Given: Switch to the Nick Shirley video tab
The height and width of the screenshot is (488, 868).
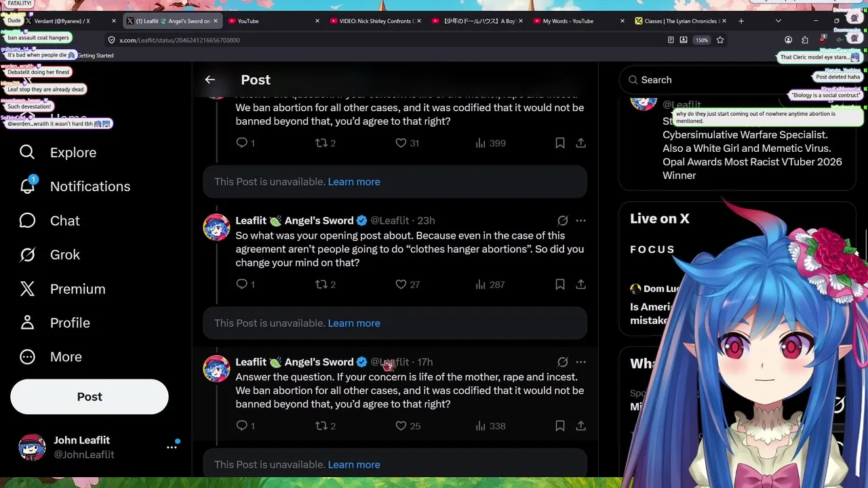Looking at the screenshot, I should 376,21.
